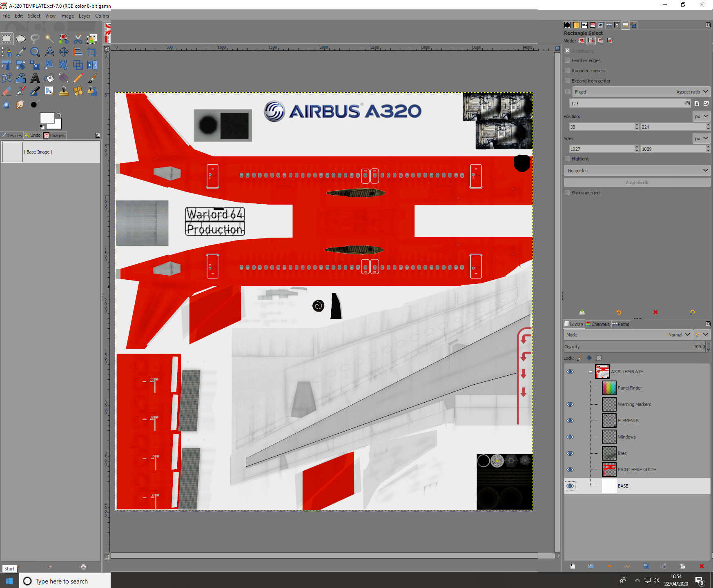713x588 pixels.
Task: Select the Text tool
Action: tap(35, 78)
